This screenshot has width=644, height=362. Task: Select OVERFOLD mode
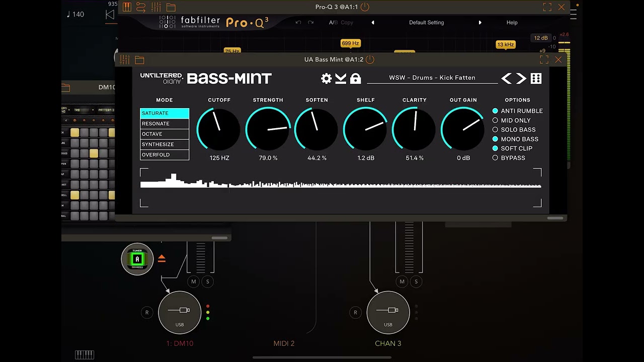point(165,155)
